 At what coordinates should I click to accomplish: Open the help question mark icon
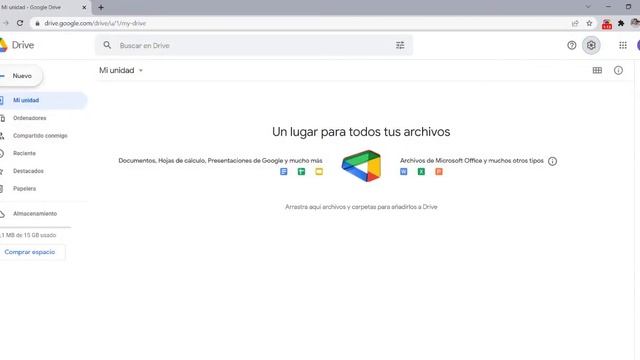tap(571, 45)
